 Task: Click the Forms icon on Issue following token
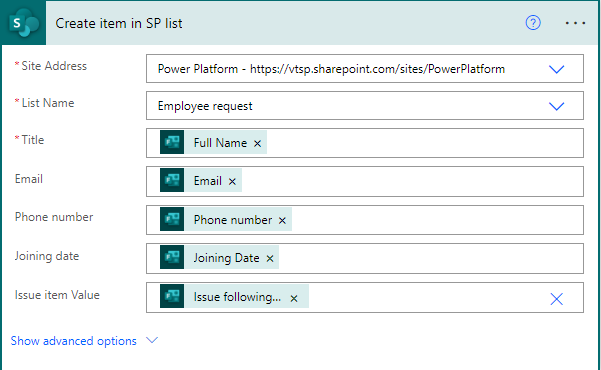172,296
